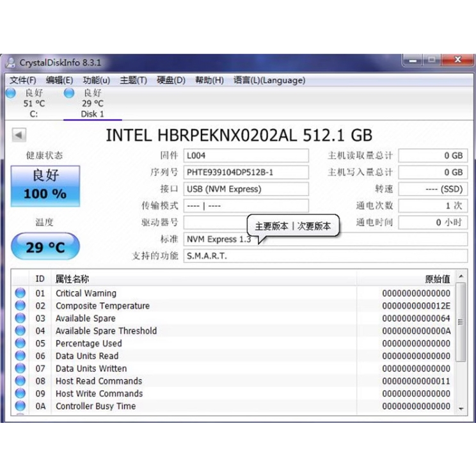
Task: Click status circle beside Composite Temperature
Action: [20, 306]
